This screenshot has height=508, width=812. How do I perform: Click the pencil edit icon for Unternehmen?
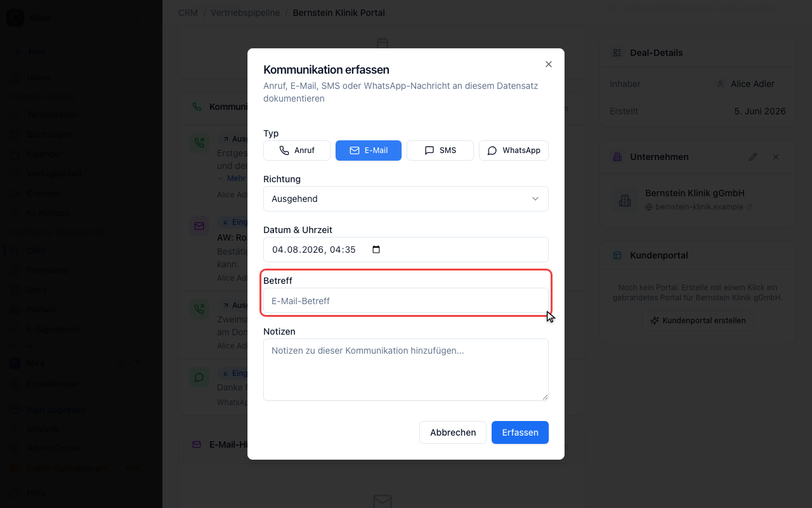coord(753,157)
